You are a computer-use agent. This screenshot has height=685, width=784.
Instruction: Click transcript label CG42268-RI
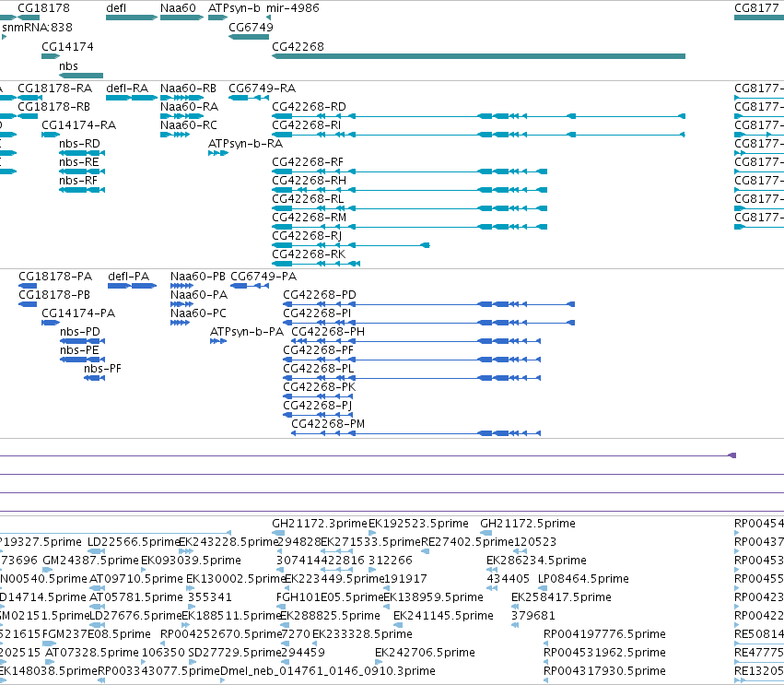[307, 125]
